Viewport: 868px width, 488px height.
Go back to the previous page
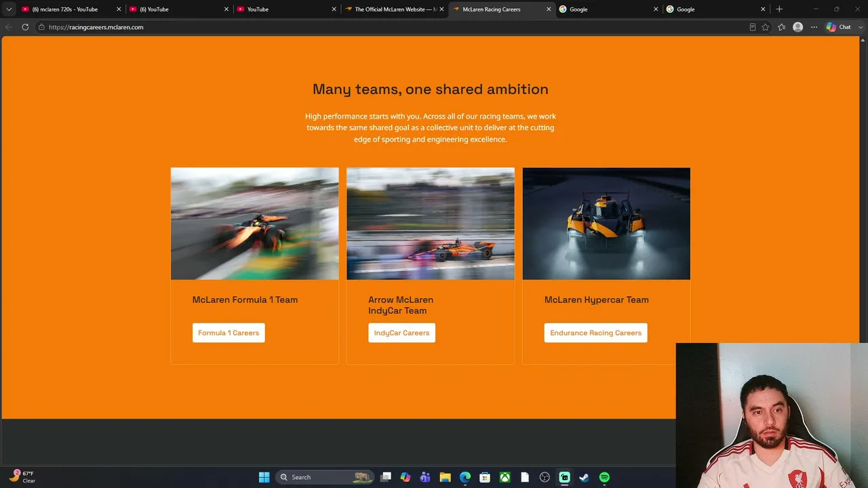[x=9, y=27]
